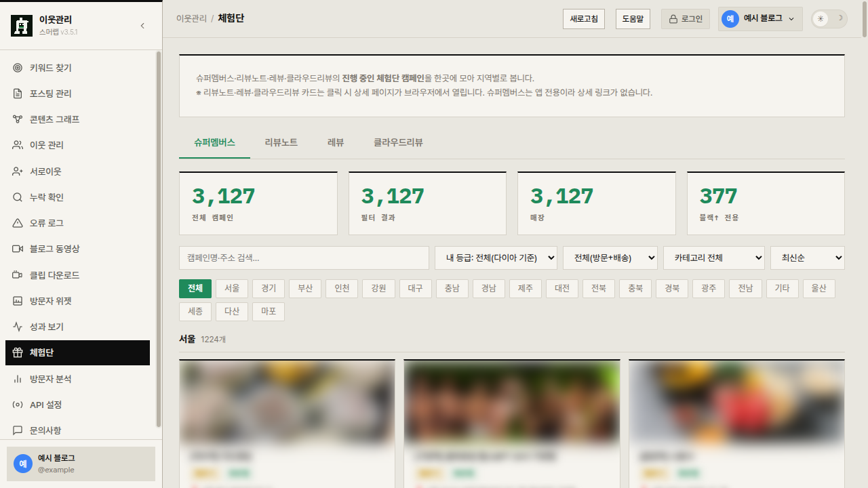Click the 이웃 관리 people icon
Image resolution: width=868 pixels, height=488 pixels.
tap(18, 145)
